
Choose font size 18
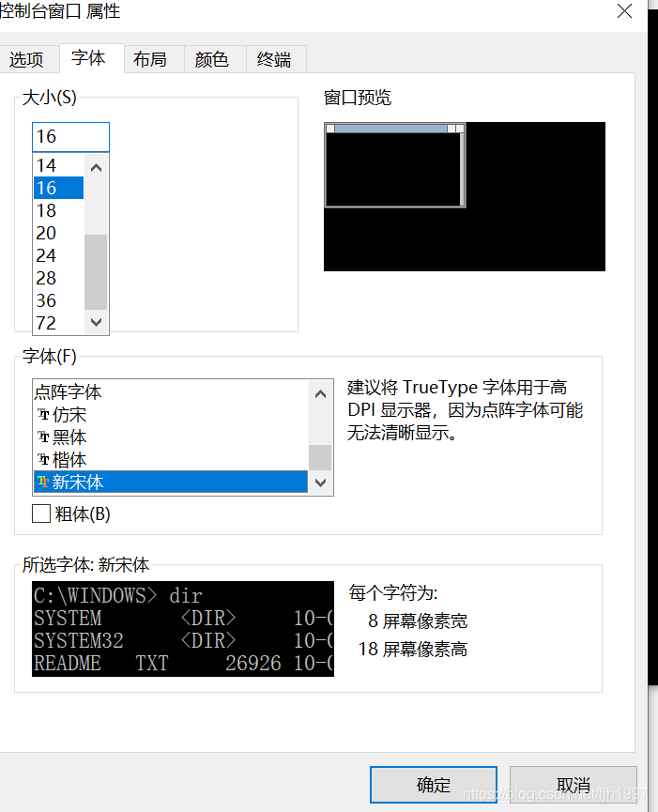pyautogui.click(x=58, y=210)
